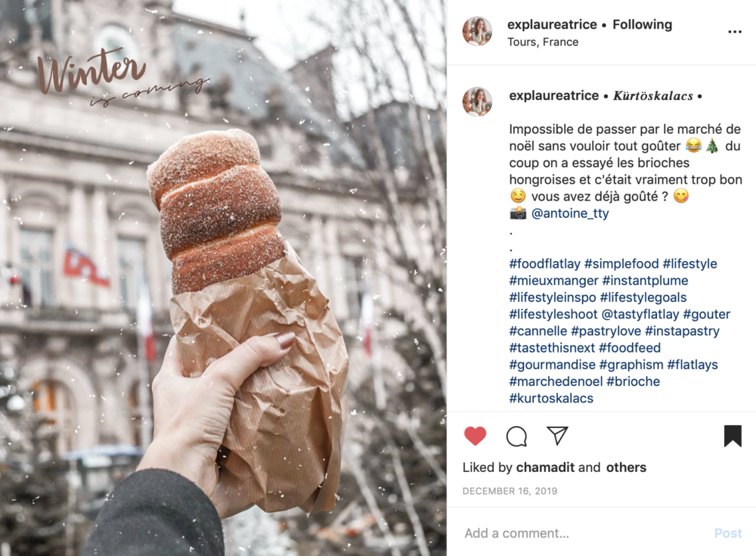The image size is (756, 556).
Task: Share the post with the paper plane icon
Action: pyautogui.click(x=557, y=435)
